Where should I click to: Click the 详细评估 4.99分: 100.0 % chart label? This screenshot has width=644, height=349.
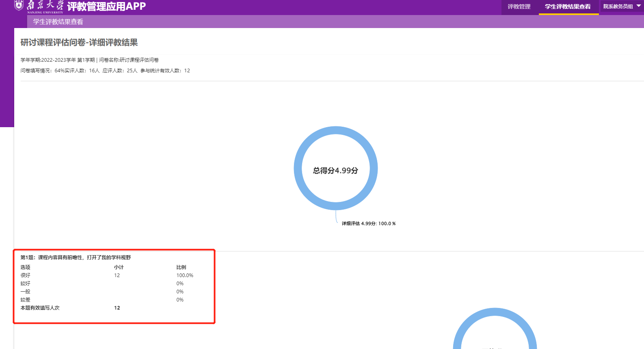point(368,223)
